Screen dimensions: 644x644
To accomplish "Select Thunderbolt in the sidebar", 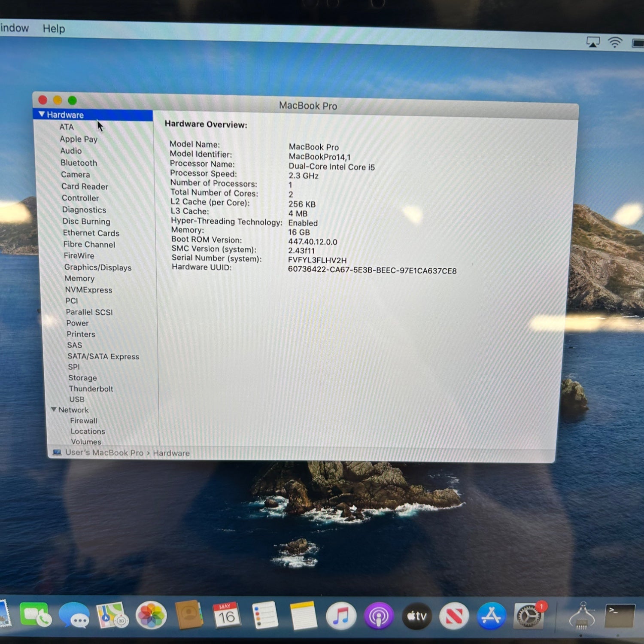I will pyautogui.click(x=91, y=389).
